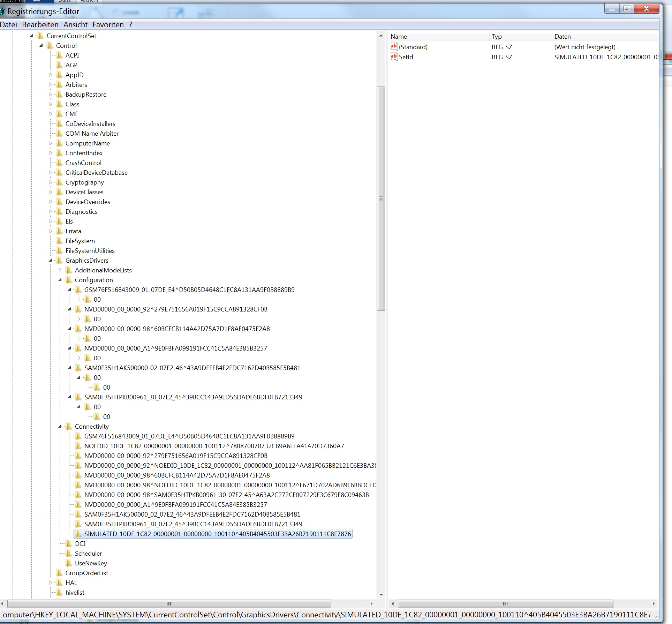672x624 pixels.
Task: Select the UseNewKey key
Action: pos(91,563)
